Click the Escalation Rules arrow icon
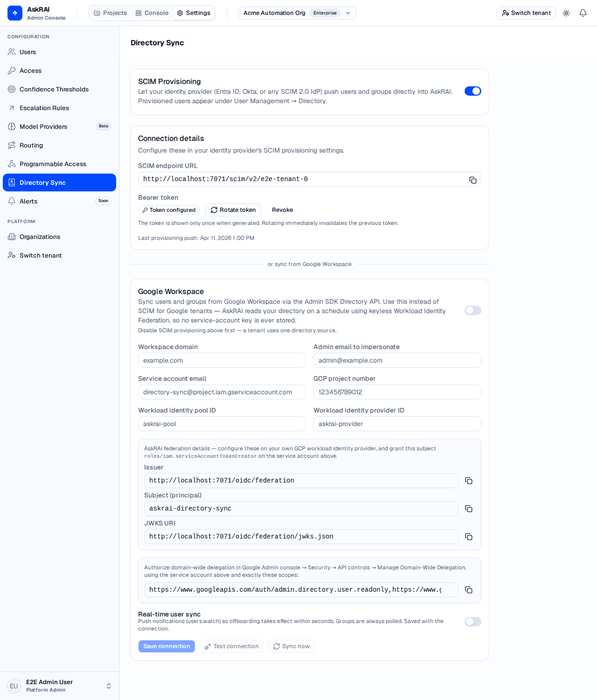The width and height of the screenshot is (597, 700). (12, 108)
